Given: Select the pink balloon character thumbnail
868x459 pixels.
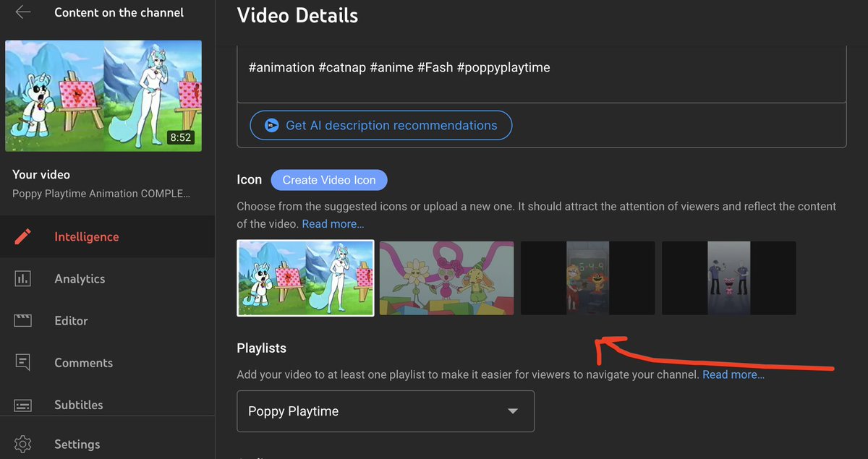Looking at the screenshot, I should [446, 278].
